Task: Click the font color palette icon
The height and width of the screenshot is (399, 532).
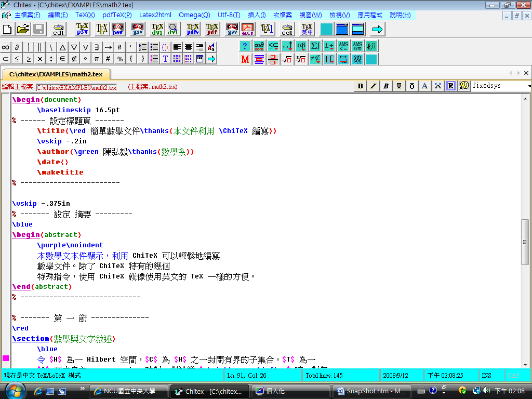Action: (463, 86)
